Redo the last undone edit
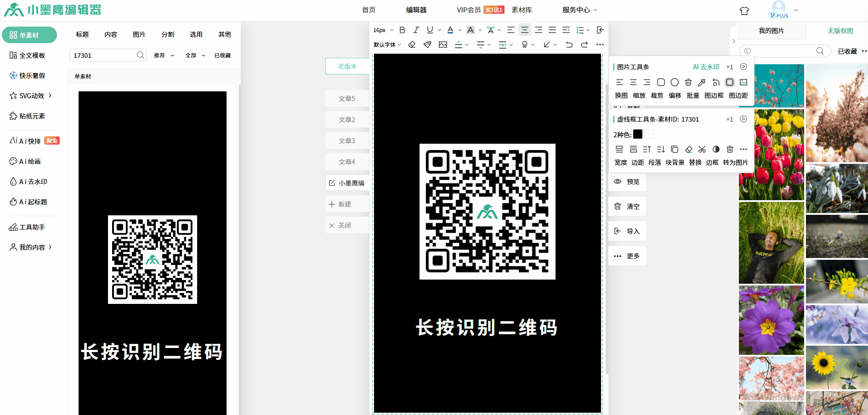868x415 pixels. pos(584,45)
